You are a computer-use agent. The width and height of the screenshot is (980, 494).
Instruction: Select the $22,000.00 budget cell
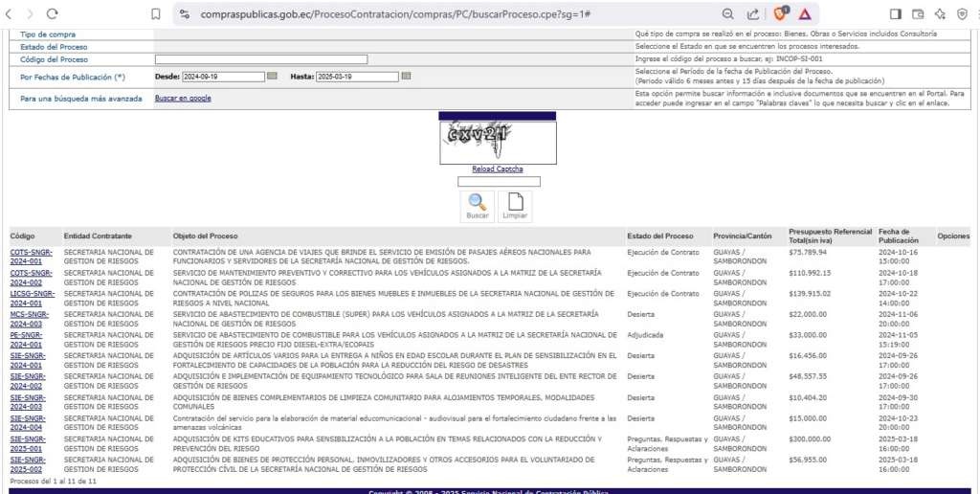[x=808, y=315]
